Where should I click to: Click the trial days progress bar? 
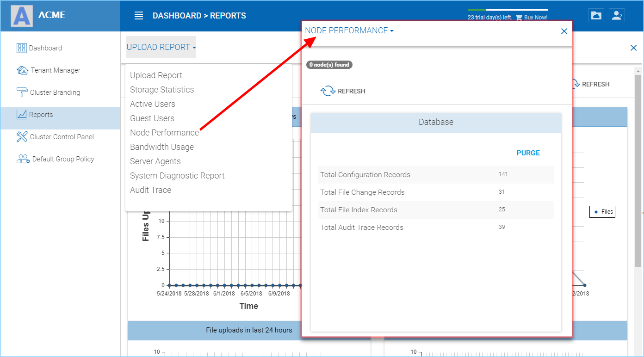coord(508,9)
